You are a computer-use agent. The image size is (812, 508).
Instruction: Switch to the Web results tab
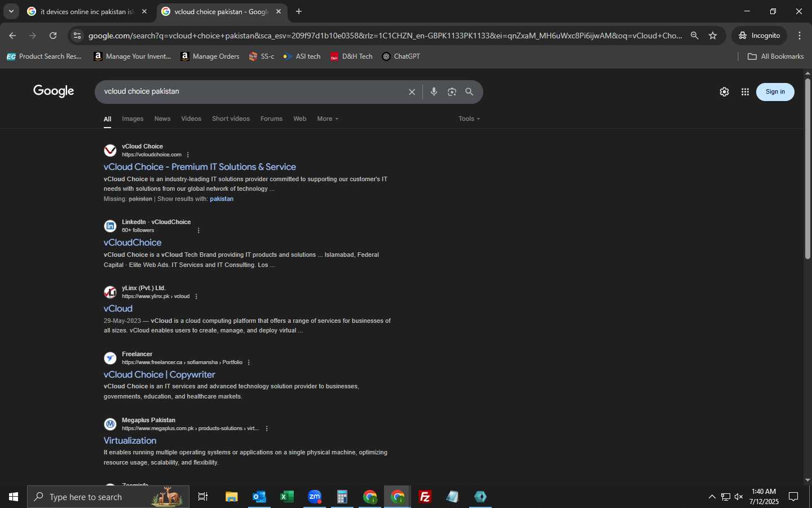point(300,119)
